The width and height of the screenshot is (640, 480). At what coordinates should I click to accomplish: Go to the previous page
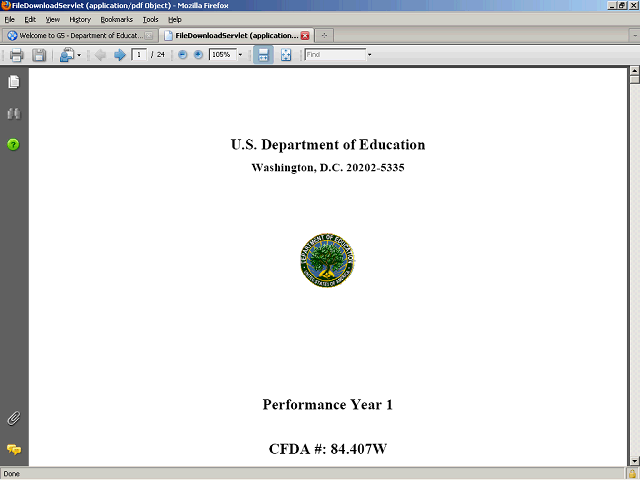(100, 55)
